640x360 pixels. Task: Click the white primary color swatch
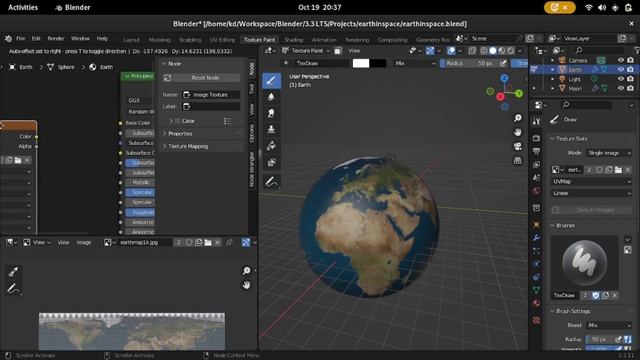coord(361,63)
